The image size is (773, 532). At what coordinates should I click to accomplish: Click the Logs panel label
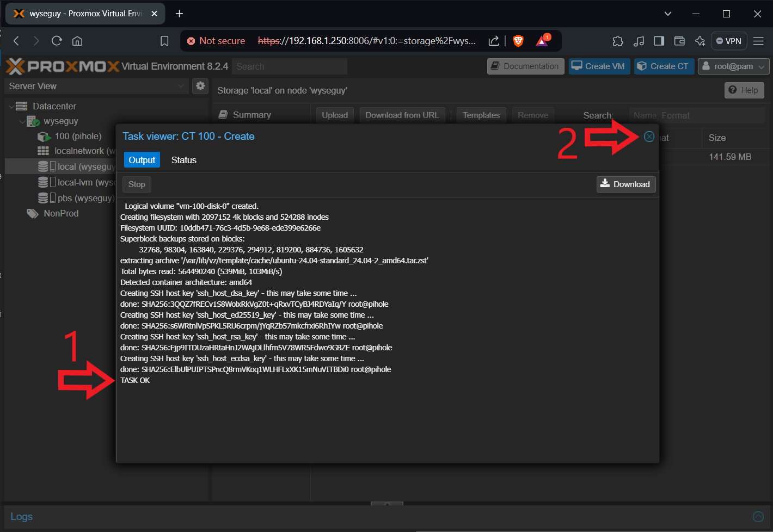(22, 517)
